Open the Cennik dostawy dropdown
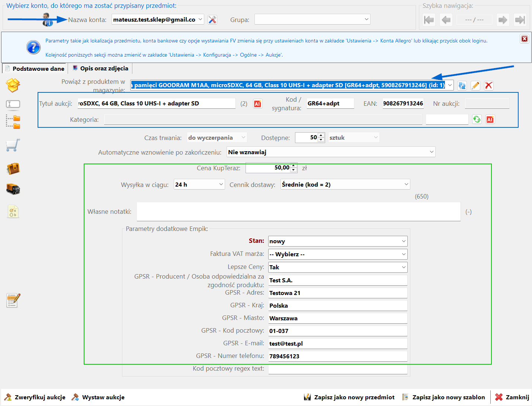 point(406,184)
